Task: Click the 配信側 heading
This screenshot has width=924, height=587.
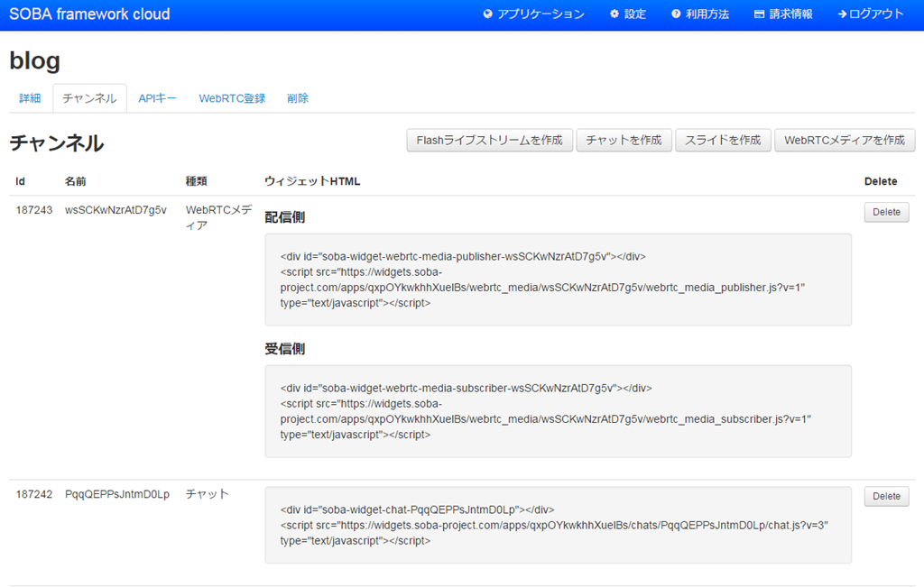Action: pyautogui.click(x=284, y=217)
